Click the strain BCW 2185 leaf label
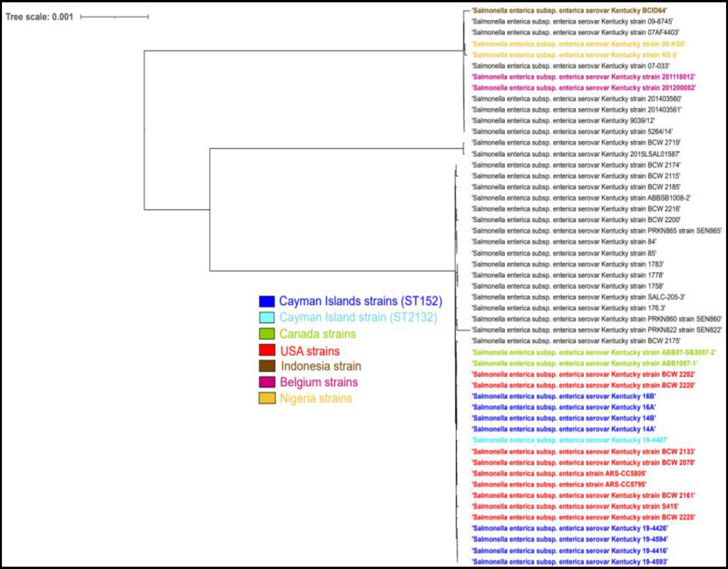728x569 pixels. (576, 187)
